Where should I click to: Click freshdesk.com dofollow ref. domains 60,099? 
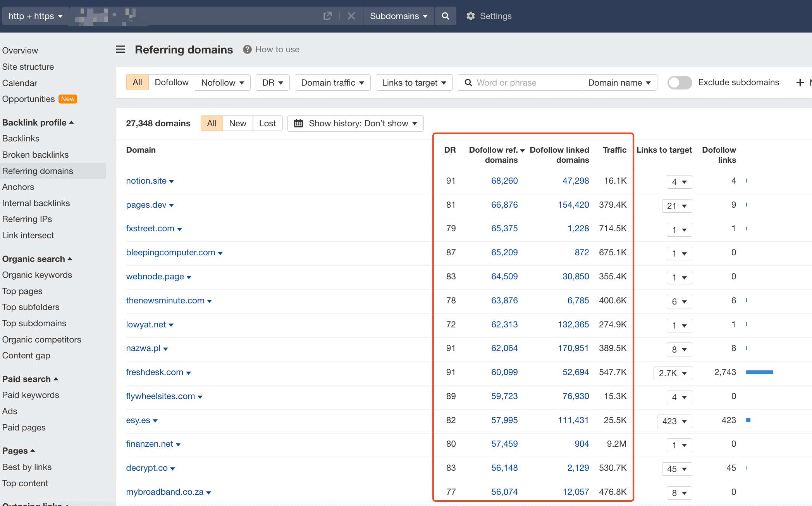click(504, 372)
